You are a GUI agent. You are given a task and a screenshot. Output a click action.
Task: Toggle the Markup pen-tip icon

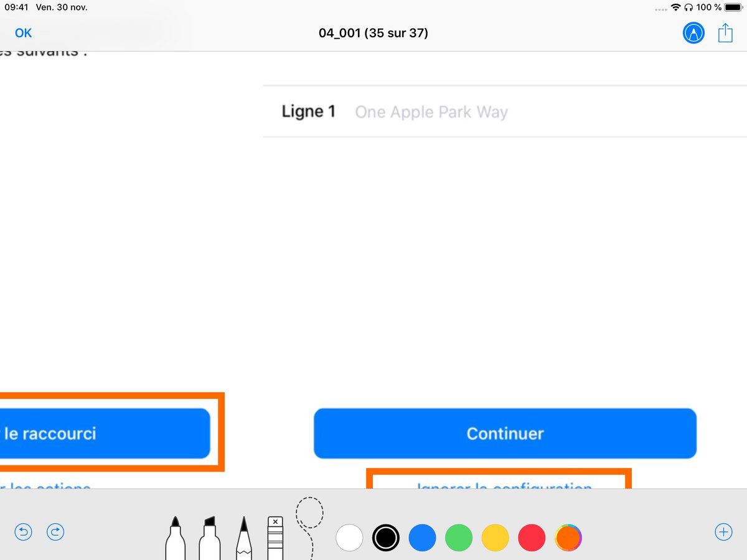click(x=693, y=33)
